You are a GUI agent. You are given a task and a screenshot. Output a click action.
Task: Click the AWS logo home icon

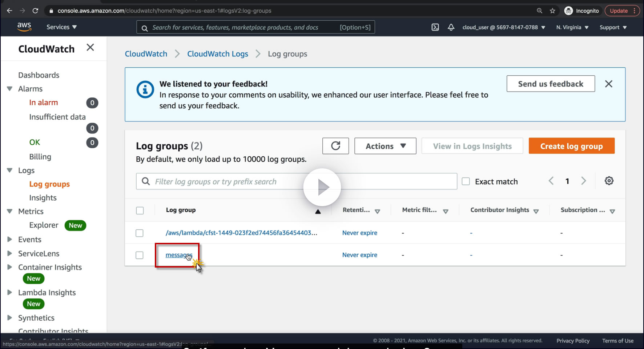tap(24, 27)
